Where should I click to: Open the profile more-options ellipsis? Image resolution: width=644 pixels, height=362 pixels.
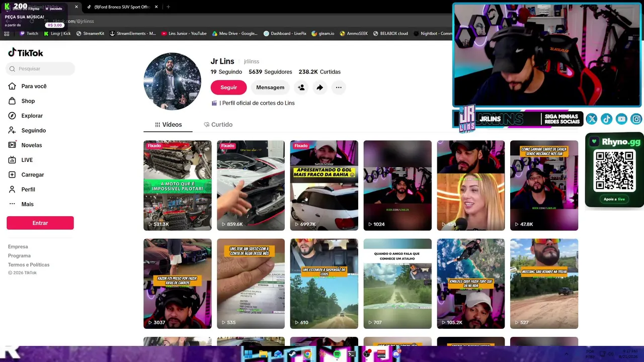tap(339, 87)
